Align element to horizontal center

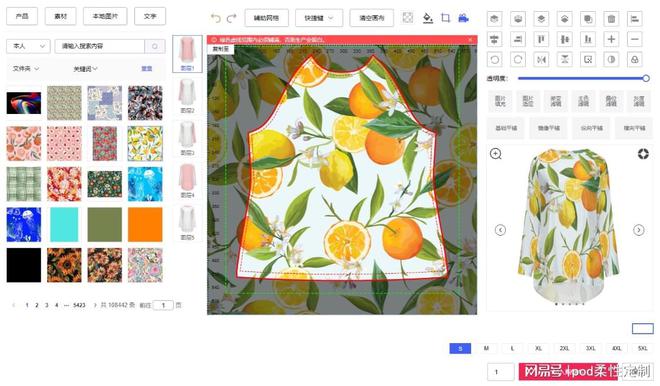pyautogui.click(x=495, y=39)
